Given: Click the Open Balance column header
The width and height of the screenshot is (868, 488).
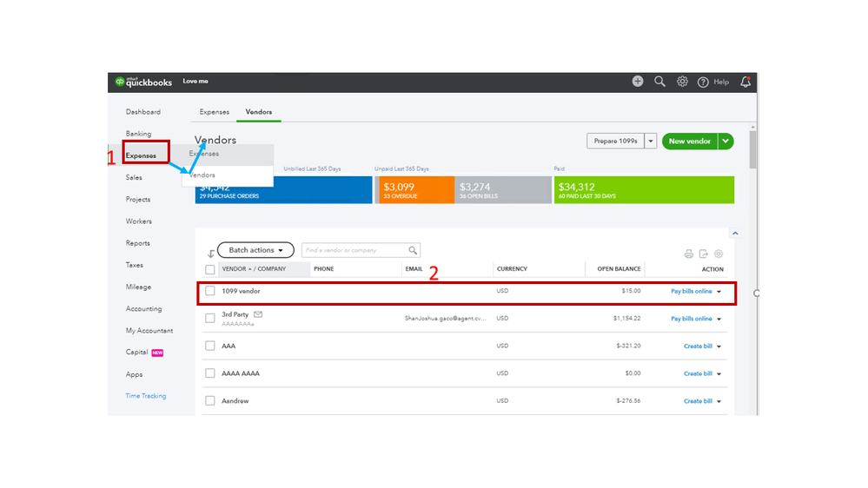Looking at the screenshot, I should click(x=619, y=269).
